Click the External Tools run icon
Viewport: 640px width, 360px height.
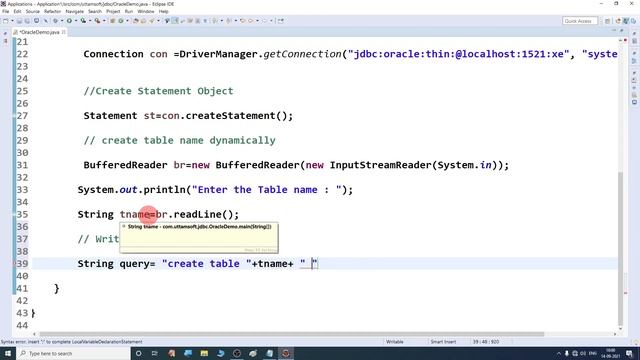97,21
